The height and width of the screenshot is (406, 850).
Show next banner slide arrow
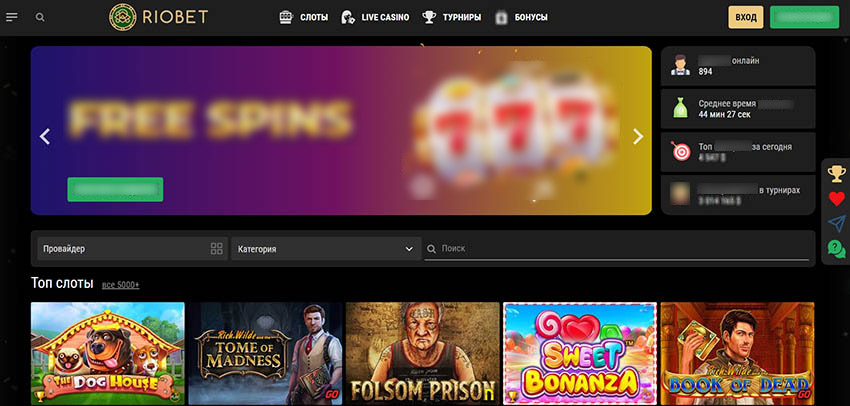coord(638,137)
